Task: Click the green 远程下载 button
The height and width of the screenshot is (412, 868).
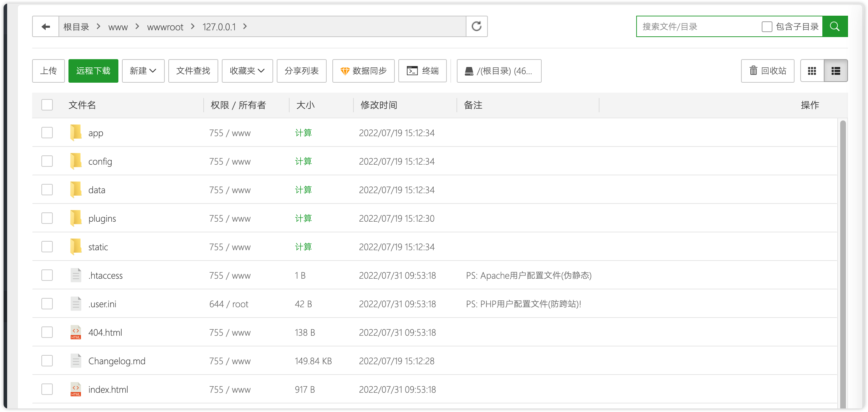Action: coord(93,71)
